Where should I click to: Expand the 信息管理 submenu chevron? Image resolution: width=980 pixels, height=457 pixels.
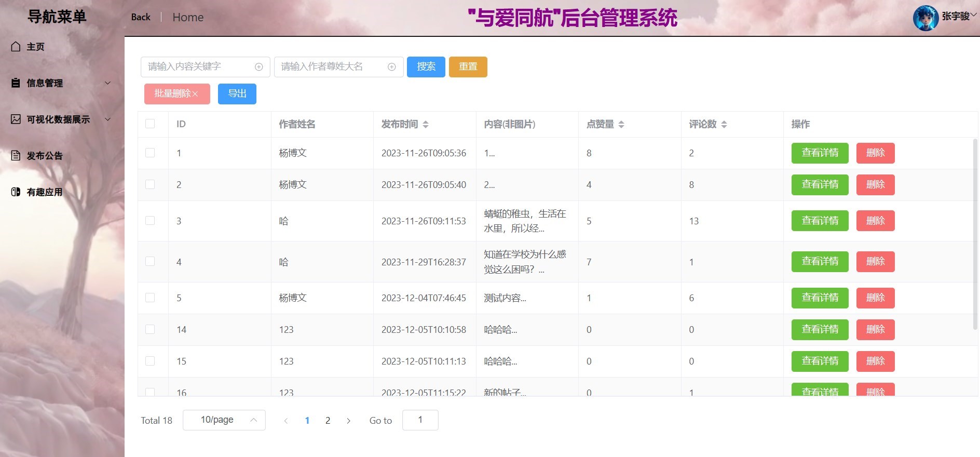point(108,83)
